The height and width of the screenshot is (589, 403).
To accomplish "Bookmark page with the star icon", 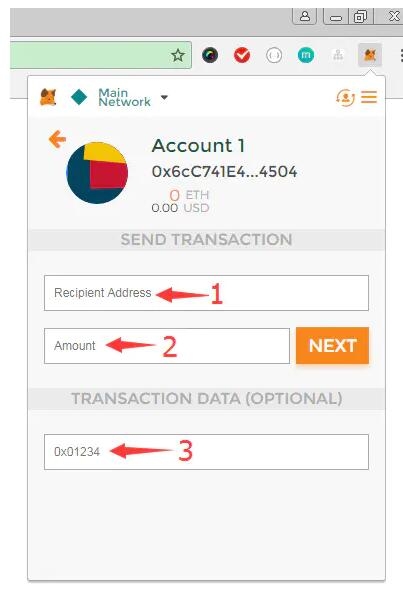I will click(178, 55).
